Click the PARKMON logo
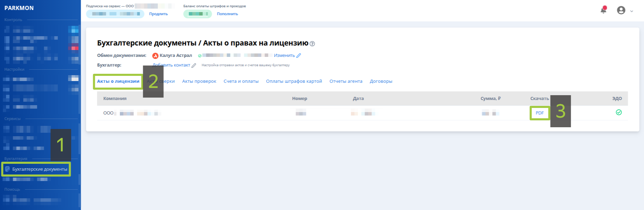The image size is (644, 210). [19, 8]
